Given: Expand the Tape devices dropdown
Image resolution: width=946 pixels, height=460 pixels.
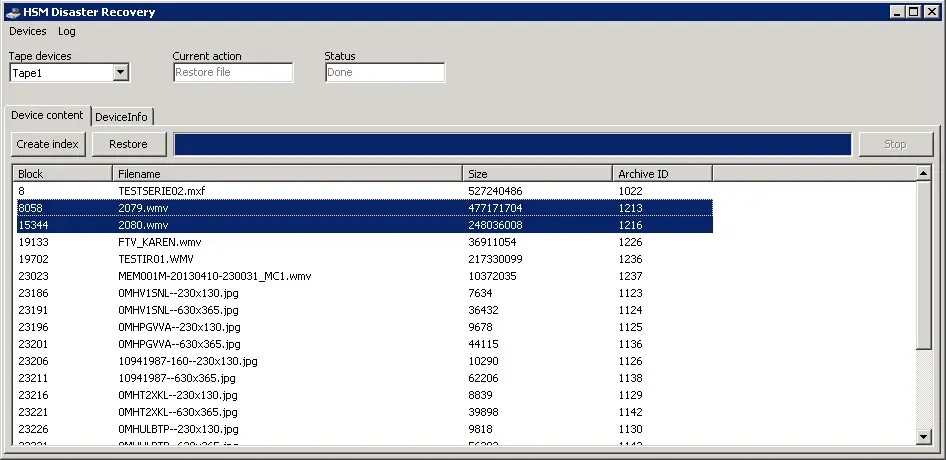Looking at the screenshot, I should [x=120, y=72].
